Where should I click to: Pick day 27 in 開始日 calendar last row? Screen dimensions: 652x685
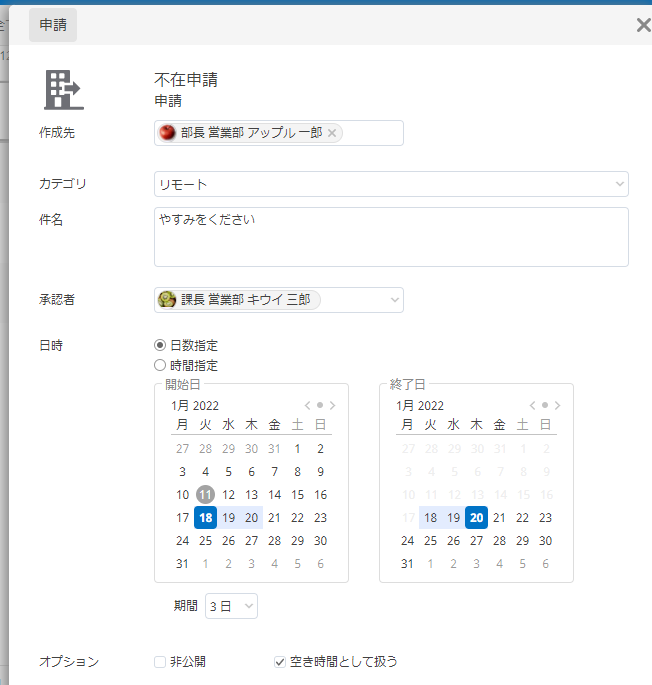(251, 541)
